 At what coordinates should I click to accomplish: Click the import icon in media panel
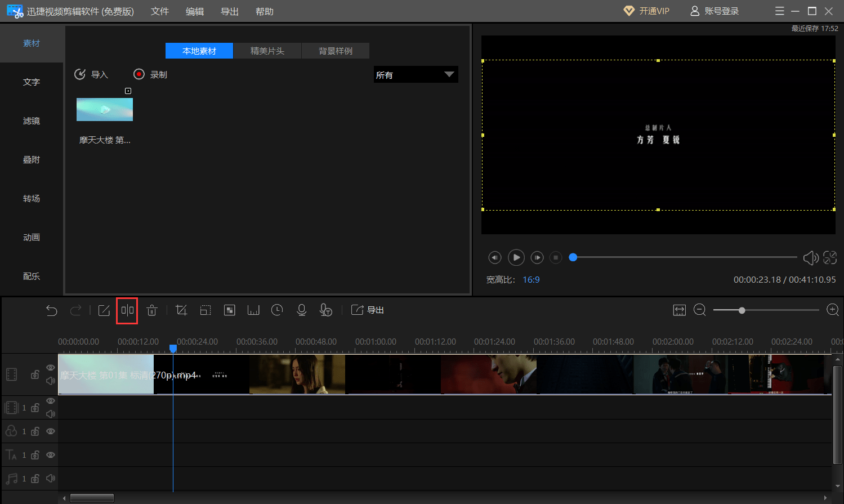[81, 74]
